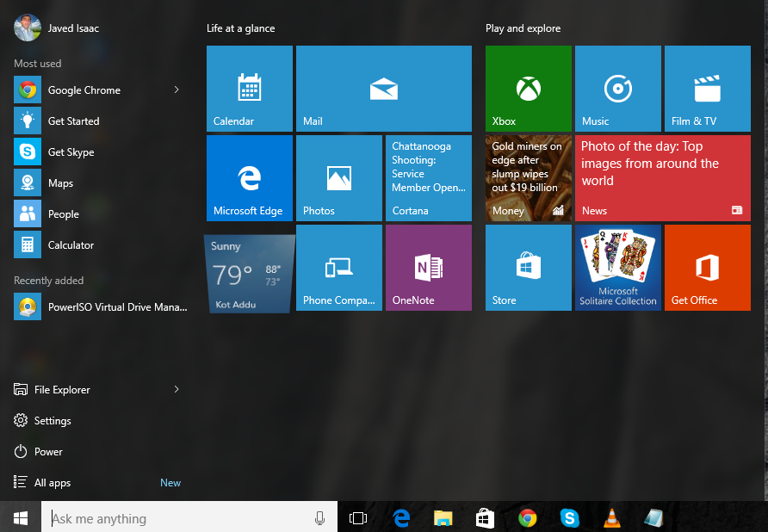Open the Get Office tile

click(707, 268)
